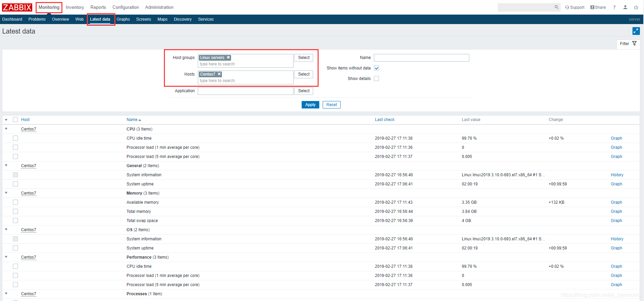644x301 pixels.
Task: Click Select button for Hosts
Action: 304,74
